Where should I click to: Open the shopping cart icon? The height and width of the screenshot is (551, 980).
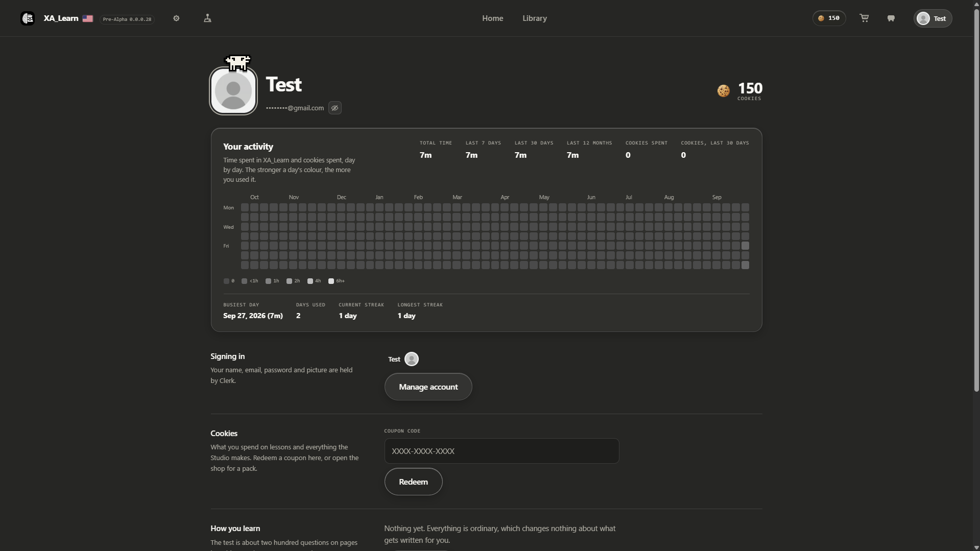coord(864,18)
